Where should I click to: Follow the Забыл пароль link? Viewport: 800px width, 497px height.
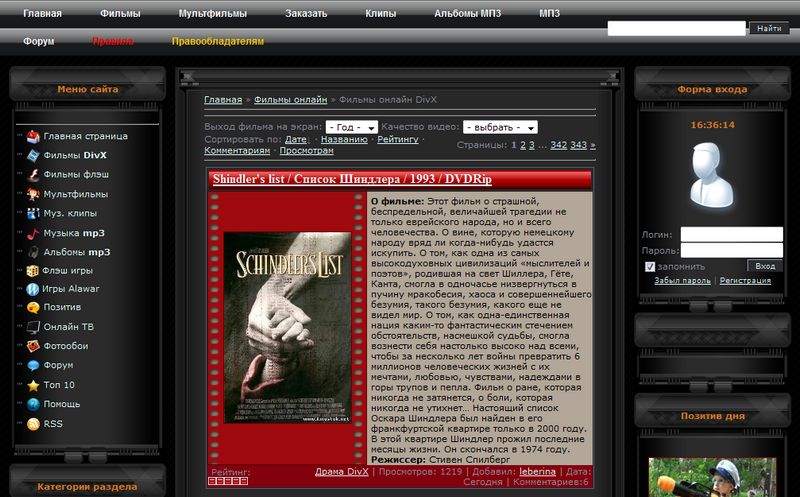point(682,281)
